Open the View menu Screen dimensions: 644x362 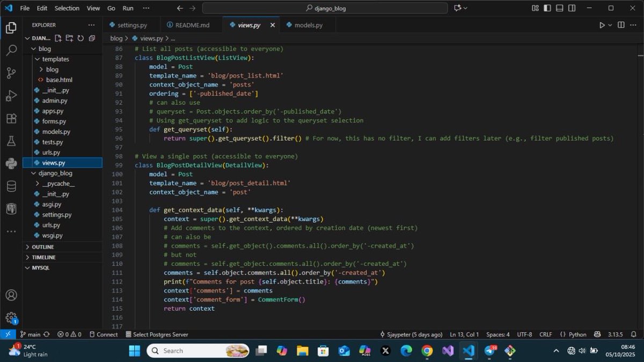coord(93,8)
